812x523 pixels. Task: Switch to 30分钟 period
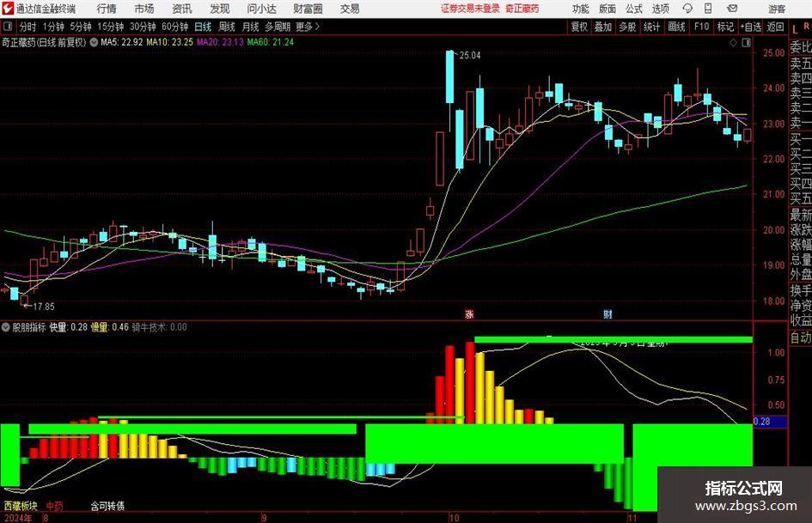[x=143, y=27]
